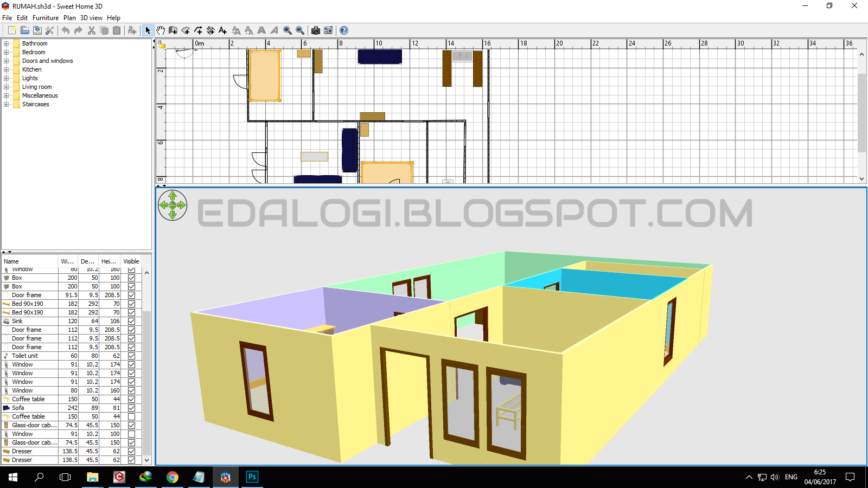Sort furniture by Visible column header
Viewport: 868px width, 488px height.
point(131,261)
